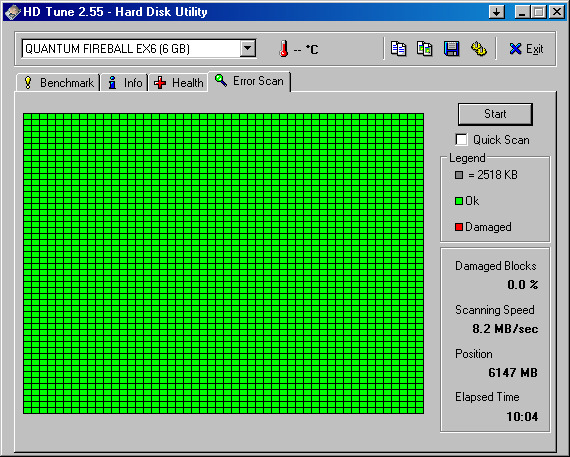Screen dimensions: 570x457
Task: Enable the Quick Scan checkbox
Action: [x=461, y=140]
